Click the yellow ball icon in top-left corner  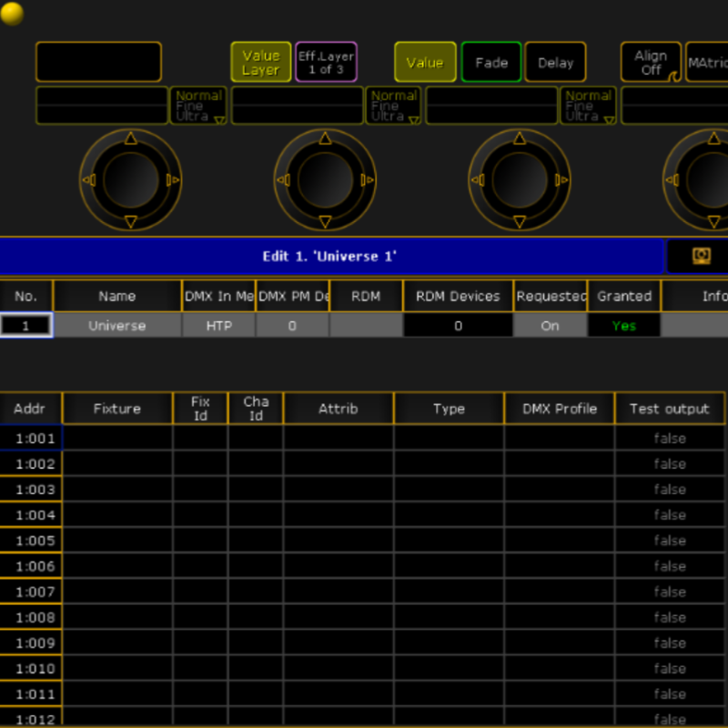pos(13,13)
